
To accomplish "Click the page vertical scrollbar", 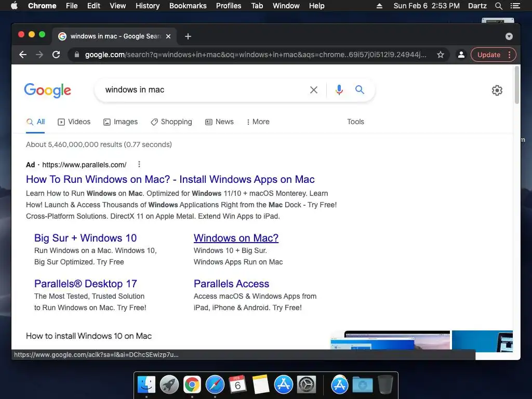I will (x=517, y=85).
